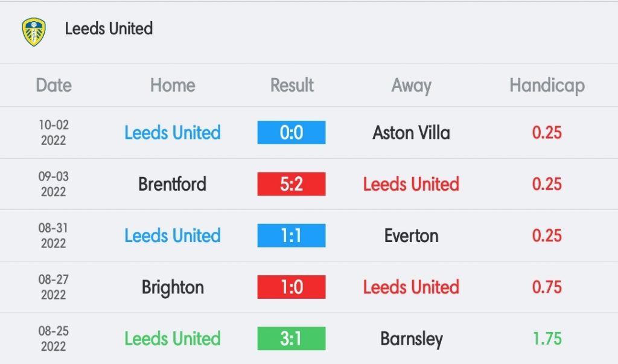Image resolution: width=618 pixels, height=364 pixels.
Task: Select the Home column header
Action: click(173, 85)
